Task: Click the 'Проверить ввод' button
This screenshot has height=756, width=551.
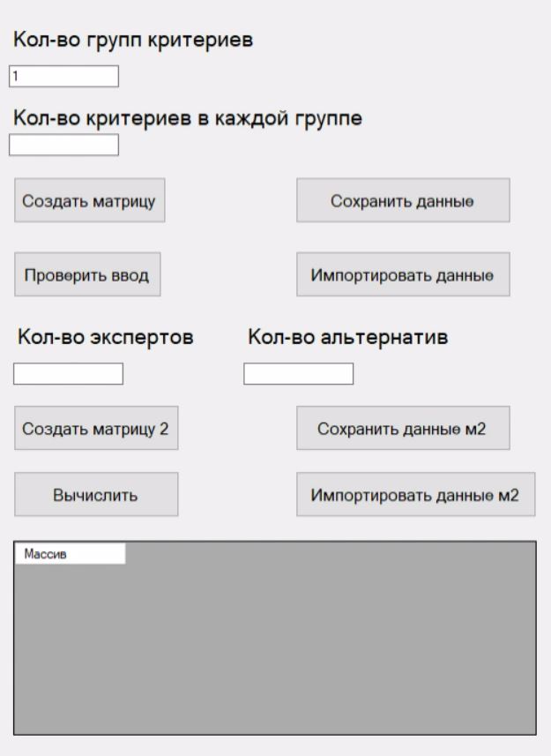Action: [87, 273]
